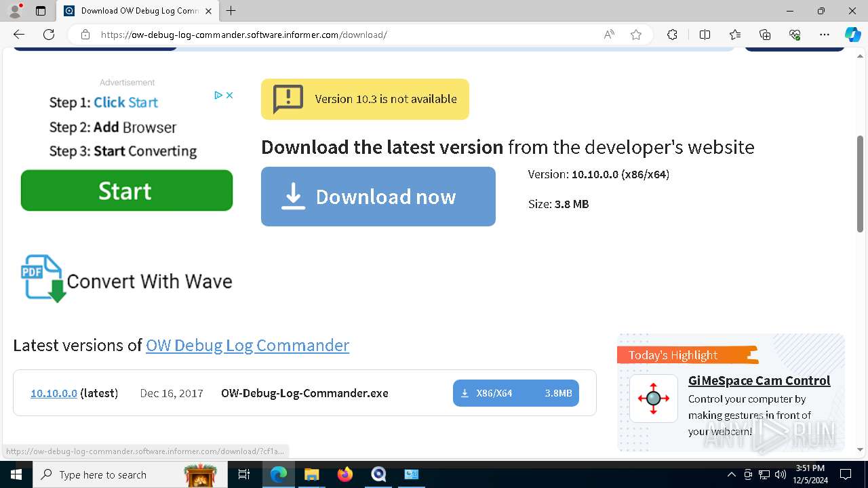The image size is (868, 488).
Task: Show hidden system tray icons chevron
Action: [732, 474]
